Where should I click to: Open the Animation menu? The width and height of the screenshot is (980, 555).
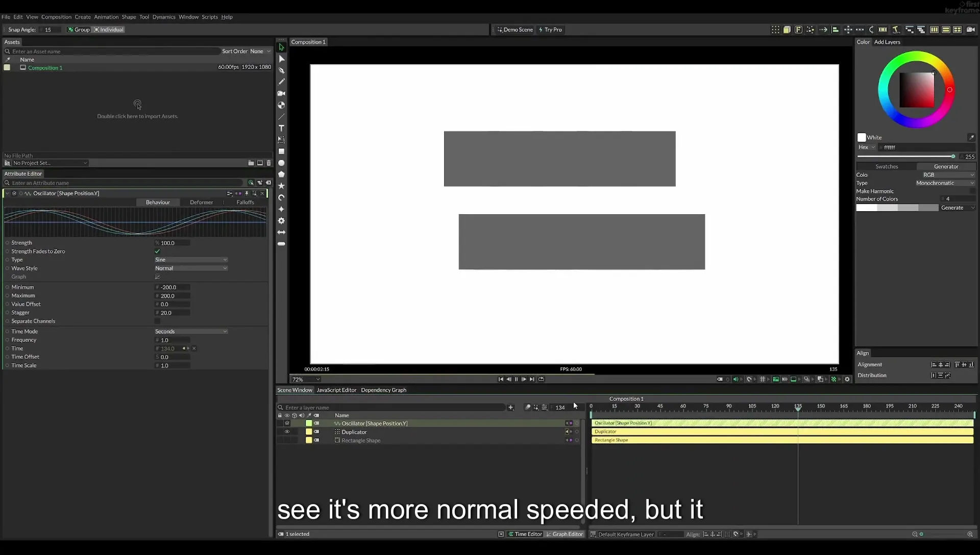coord(106,17)
